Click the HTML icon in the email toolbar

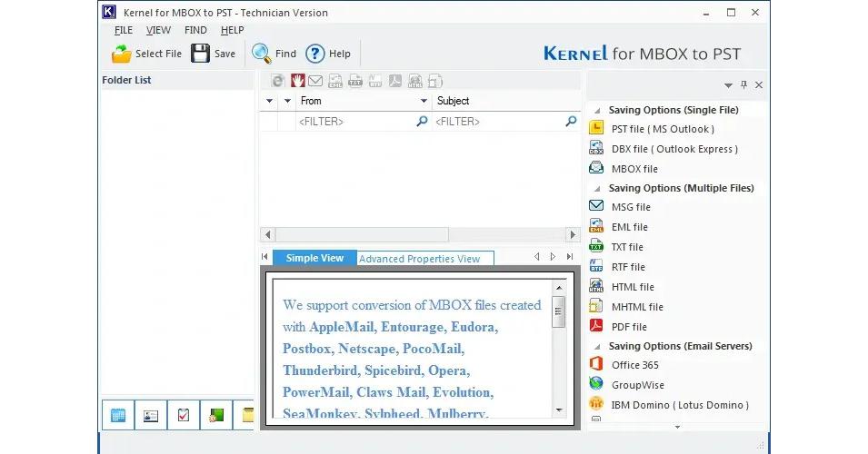(x=414, y=82)
